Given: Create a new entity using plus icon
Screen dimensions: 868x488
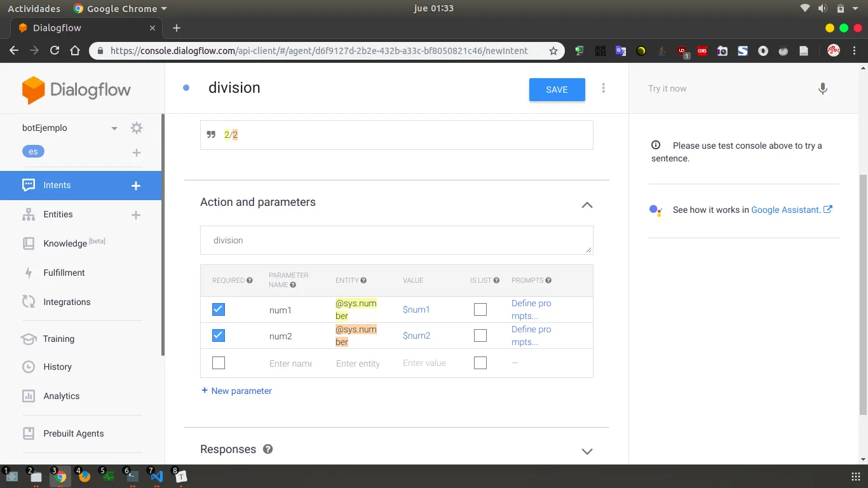Looking at the screenshot, I should point(135,215).
